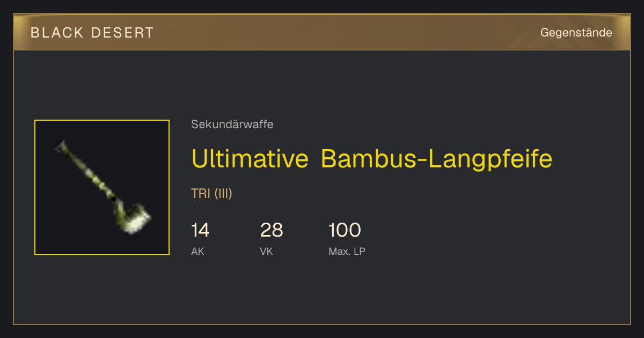The width and height of the screenshot is (644, 338).
Task: Click the (III) roman numeral indicator
Action: (223, 194)
